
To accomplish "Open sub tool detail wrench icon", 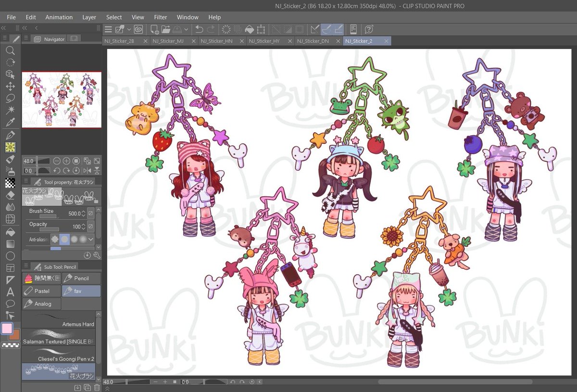I will click(97, 255).
